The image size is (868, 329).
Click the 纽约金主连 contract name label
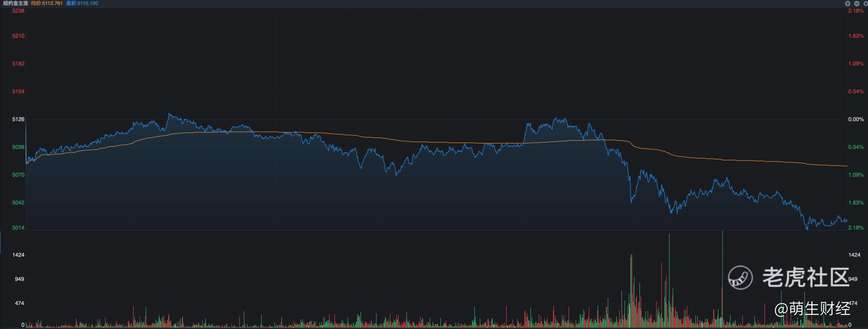(x=16, y=3)
